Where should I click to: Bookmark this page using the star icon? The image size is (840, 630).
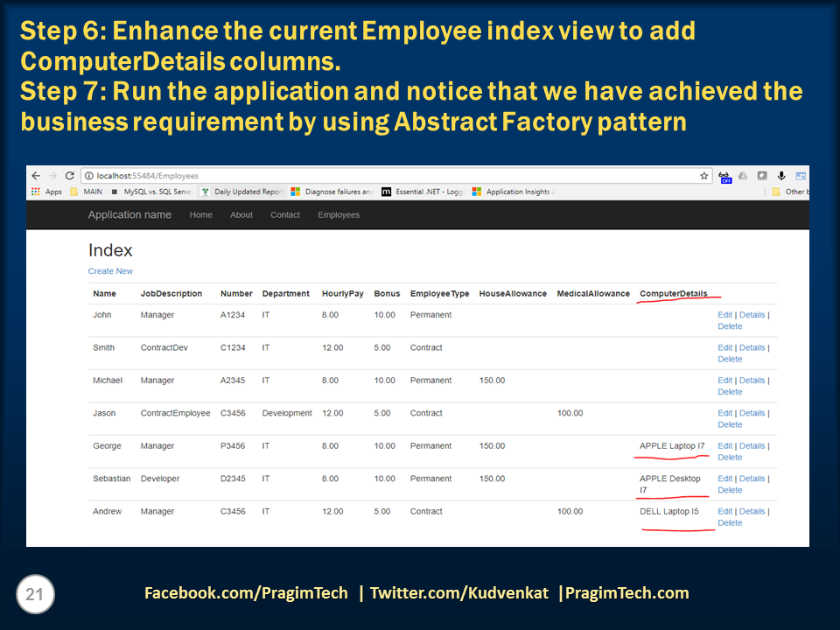(704, 174)
